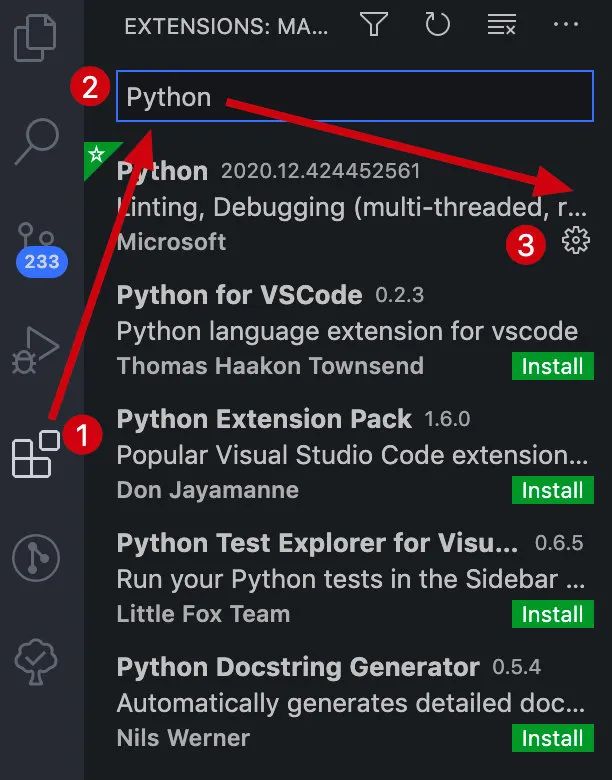The width and height of the screenshot is (612, 780).
Task: Open Manage gear for Python extension
Action: click(x=576, y=240)
